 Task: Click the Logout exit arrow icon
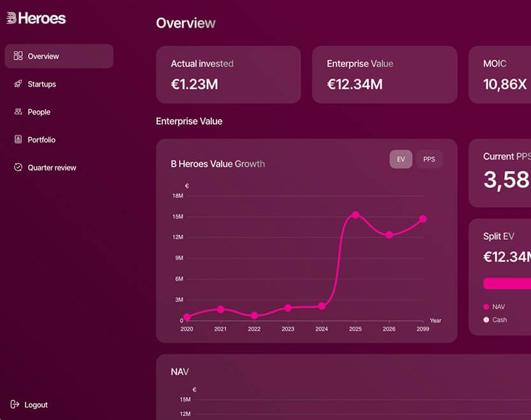pos(15,404)
